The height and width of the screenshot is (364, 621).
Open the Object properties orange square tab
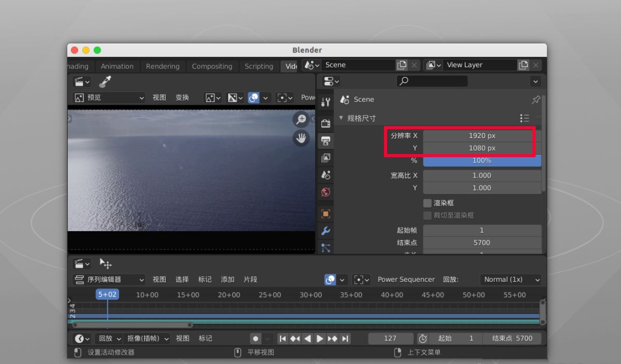pos(325,214)
